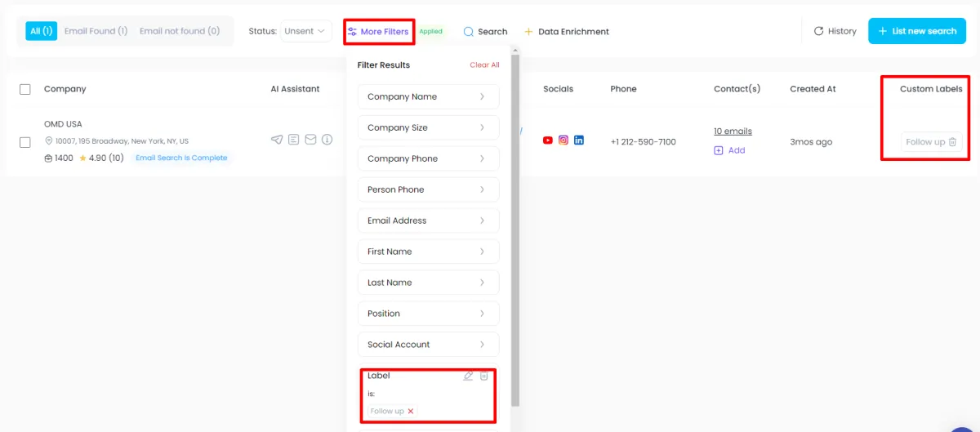Tick the checkbox for the OMD USA row
Viewport: 980px width, 432px height.
coord(25,142)
